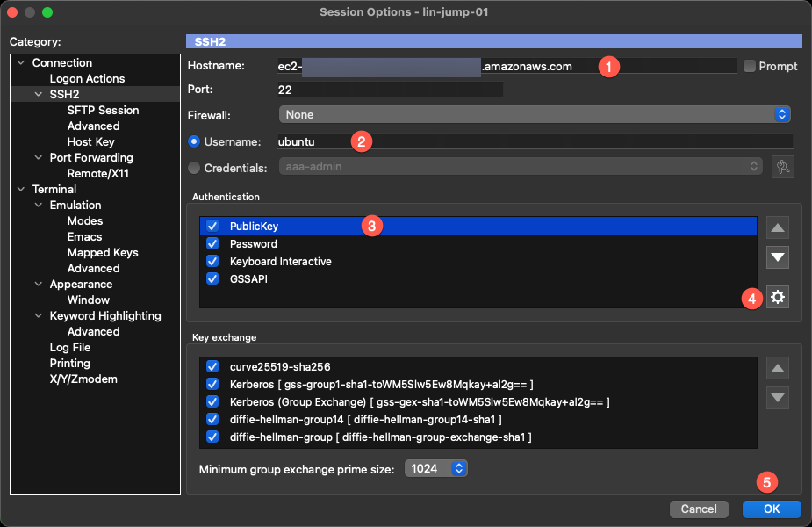
Task: Select the PublicKey authentication row
Action: (478, 226)
